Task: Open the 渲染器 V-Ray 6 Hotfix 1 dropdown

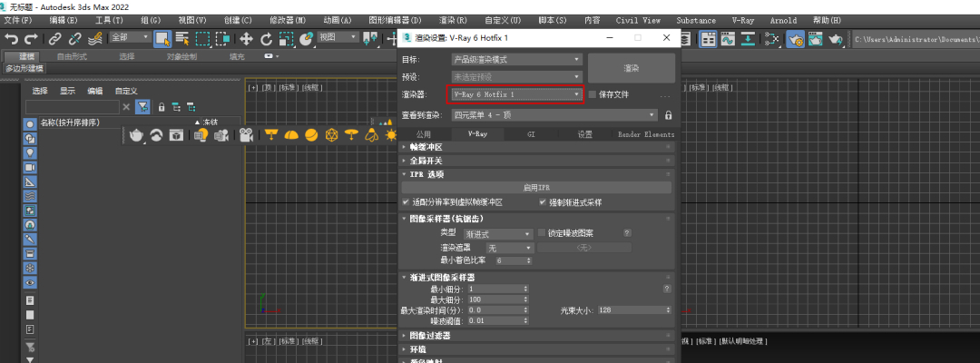Action: tap(516, 94)
